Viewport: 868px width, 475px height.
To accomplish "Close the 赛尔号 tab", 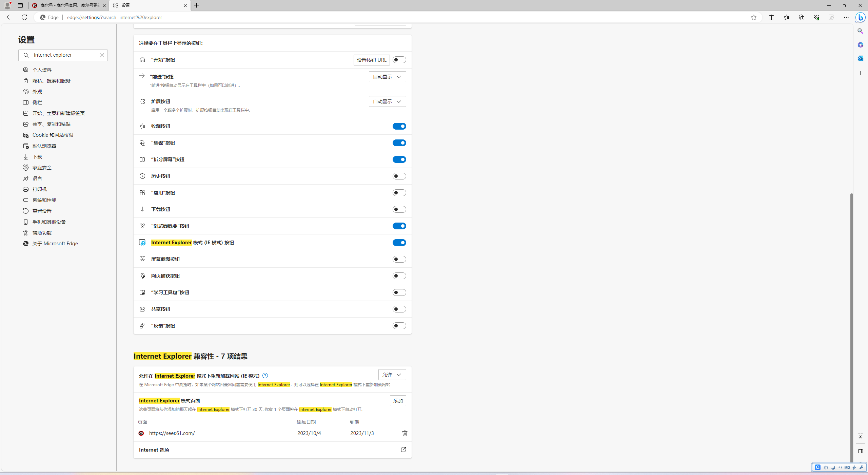I will [x=104, y=5].
